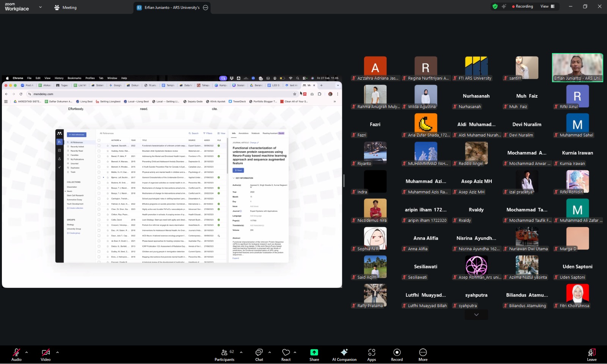Screen dimensions: 607x364
Task: Expand video options arrow beside Video
Action: pyautogui.click(x=57, y=352)
